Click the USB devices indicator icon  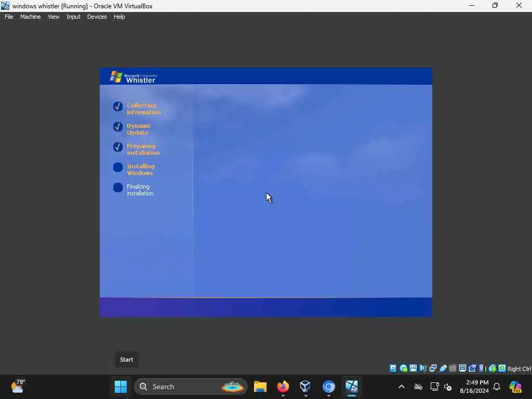click(x=443, y=368)
